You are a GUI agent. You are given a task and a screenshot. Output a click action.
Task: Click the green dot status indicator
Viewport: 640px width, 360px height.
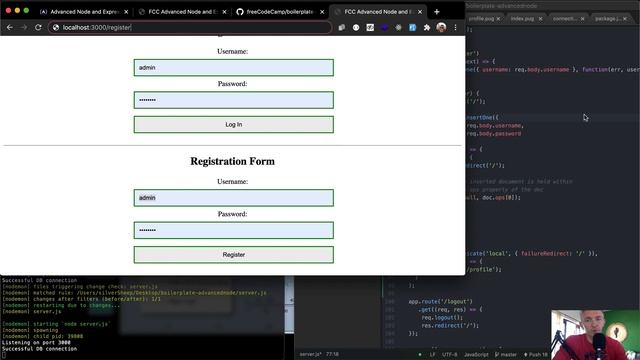420,355
